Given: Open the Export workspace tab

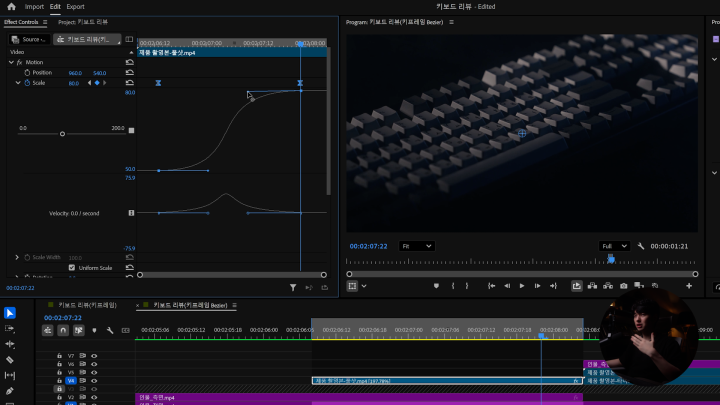Looking at the screenshot, I should click(x=75, y=6).
